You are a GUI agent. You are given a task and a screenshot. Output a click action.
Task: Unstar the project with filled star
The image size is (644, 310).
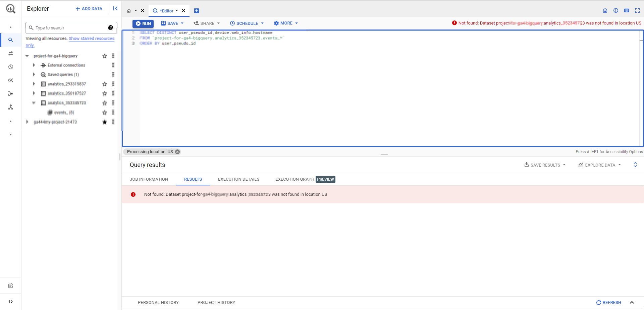105,122
